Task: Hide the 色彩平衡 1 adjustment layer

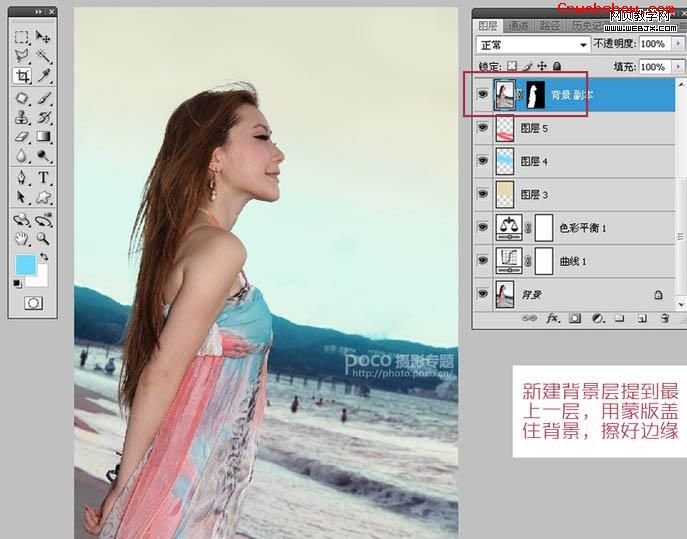Action: [x=483, y=227]
